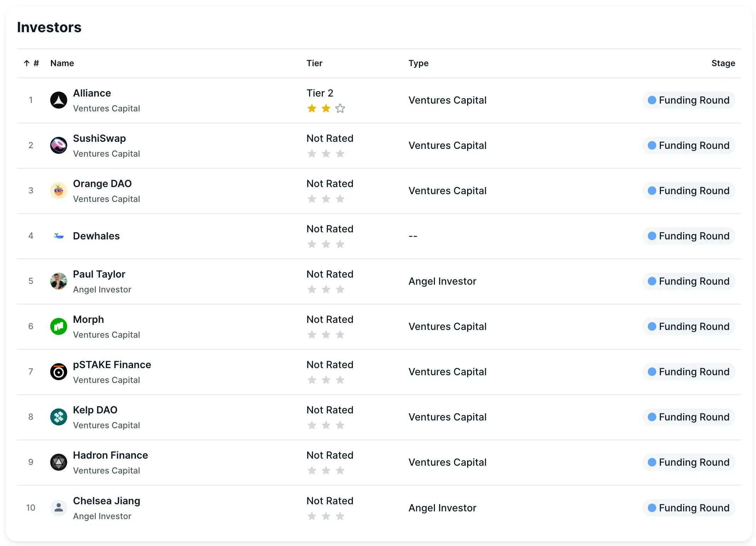This screenshot has height=546, width=756.
Task: Click the Alliance logo icon
Action: (x=59, y=100)
